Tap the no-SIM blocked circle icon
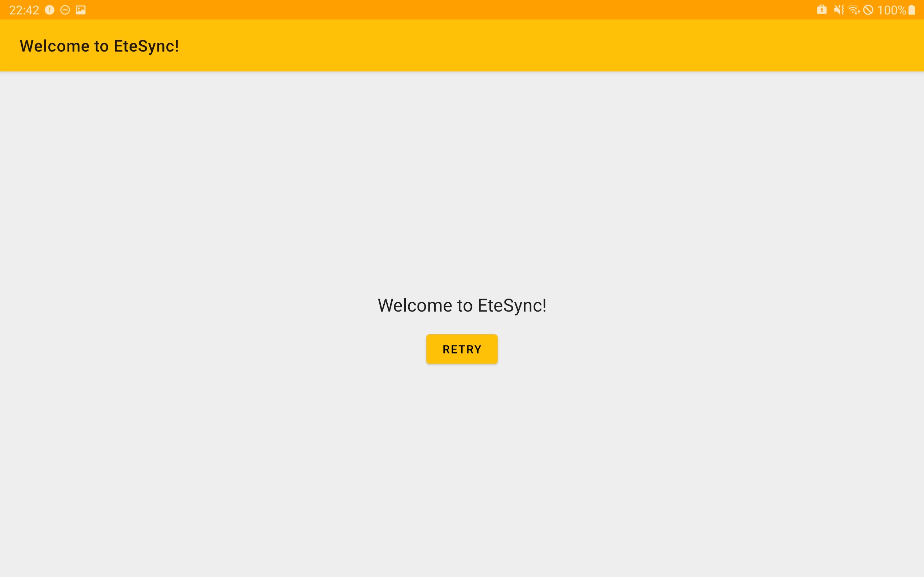Viewport: 924px width, 577px height. point(869,9)
